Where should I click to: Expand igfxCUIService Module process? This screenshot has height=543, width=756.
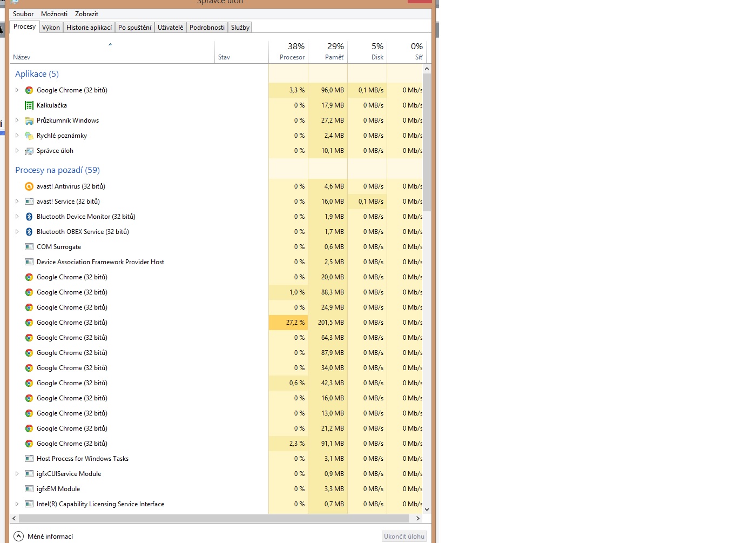[17, 474]
